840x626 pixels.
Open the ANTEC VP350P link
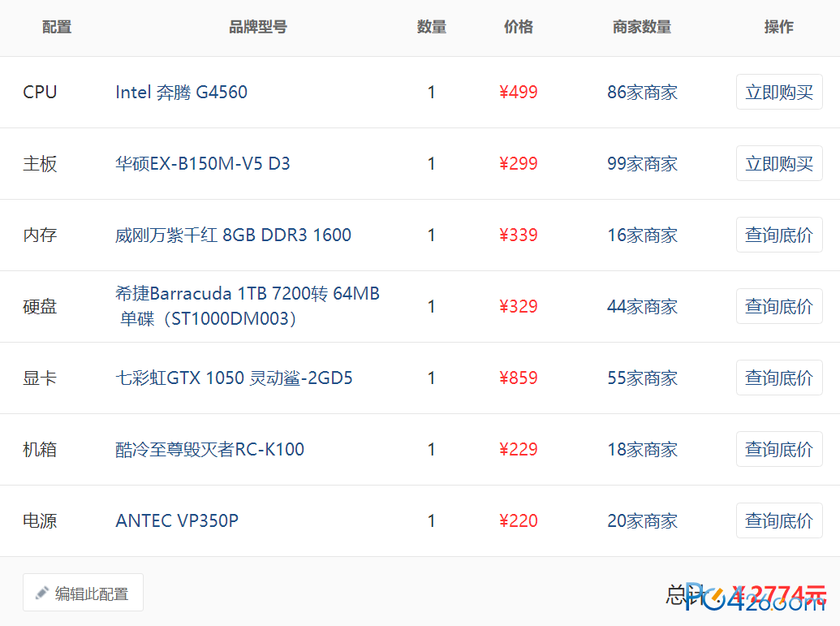point(177,520)
